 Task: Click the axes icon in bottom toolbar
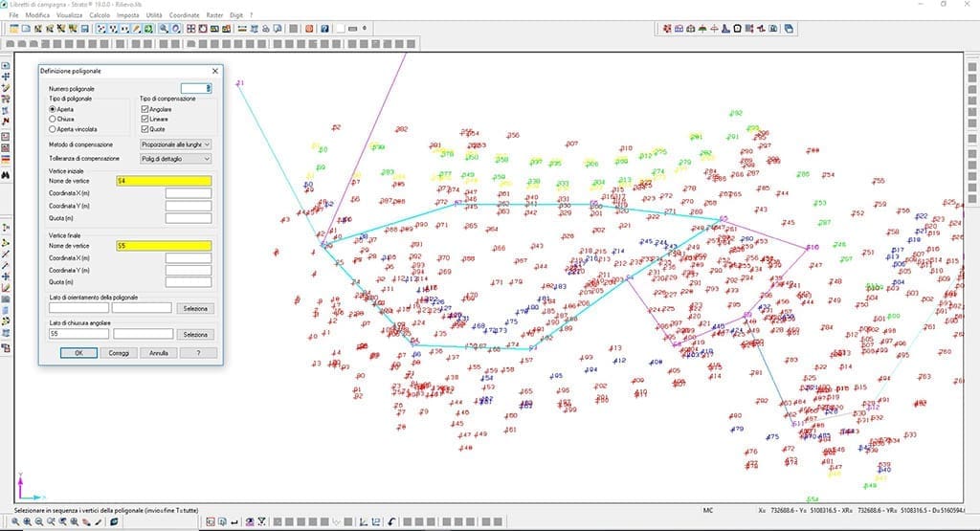(364, 521)
